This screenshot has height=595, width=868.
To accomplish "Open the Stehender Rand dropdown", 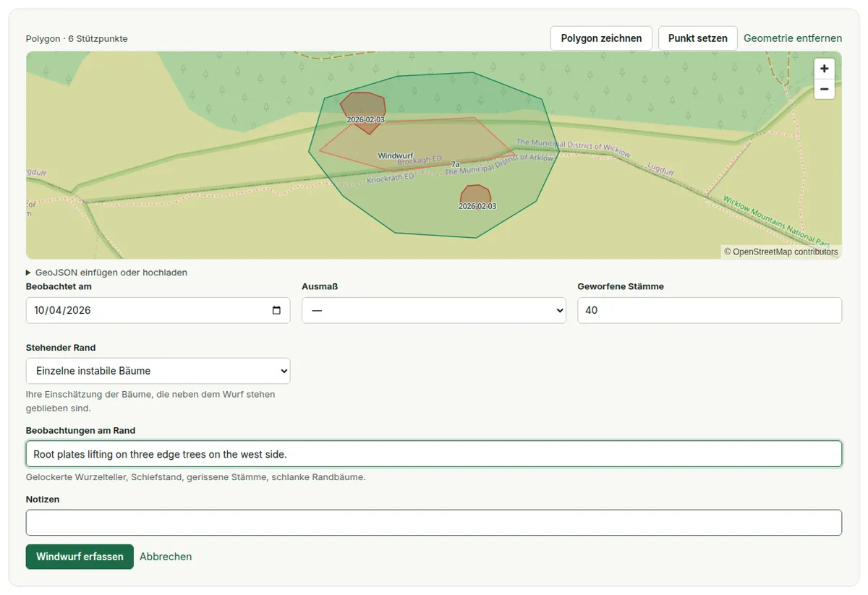I will pos(158,371).
